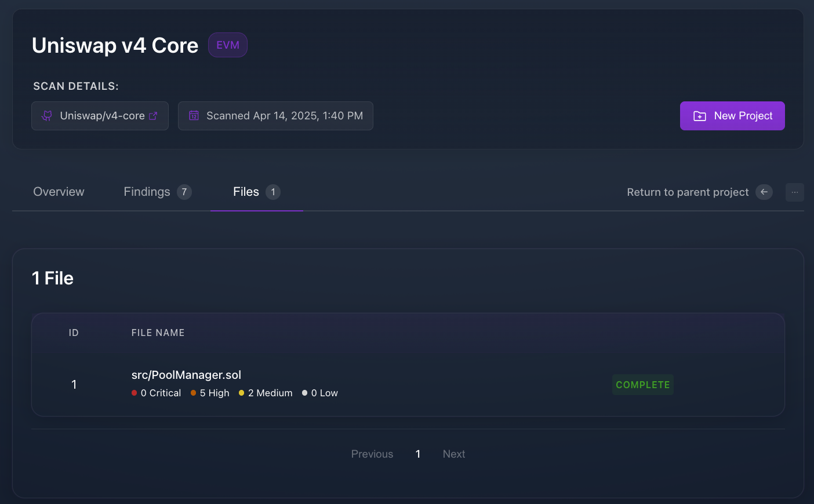Go to the Next page

coord(454,454)
